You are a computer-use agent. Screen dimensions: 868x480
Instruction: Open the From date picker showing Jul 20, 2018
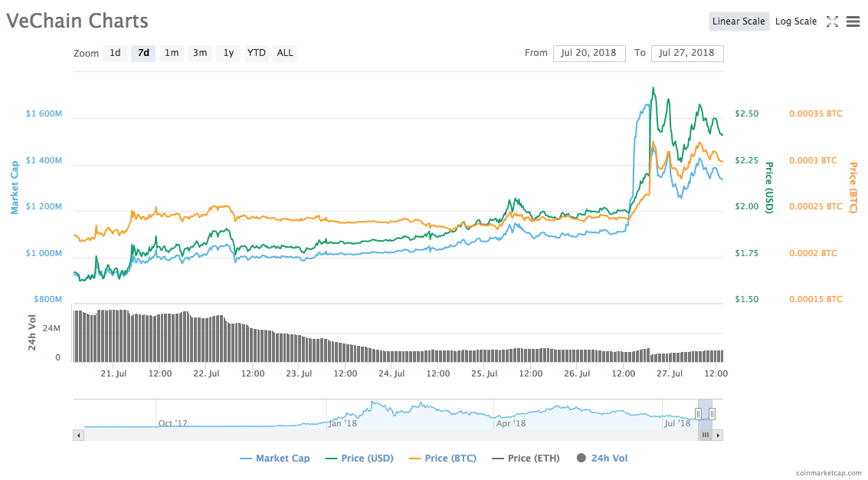tap(589, 53)
